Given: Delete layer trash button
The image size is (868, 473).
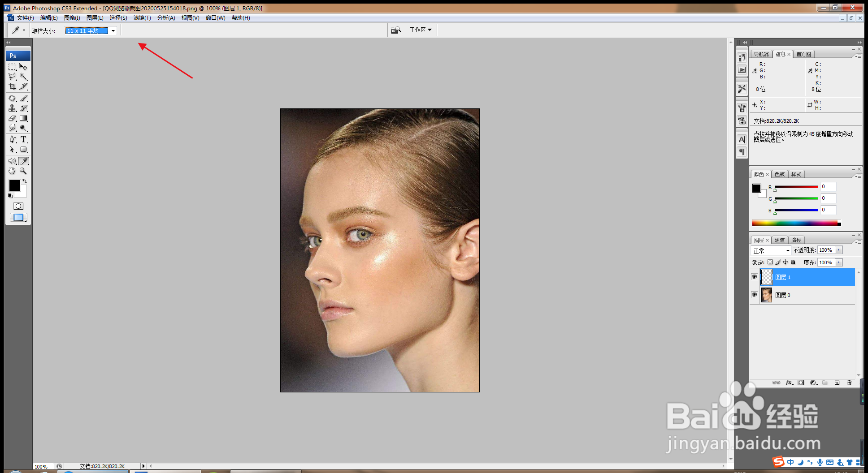Looking at the screenshot, I should click(849, 383).
